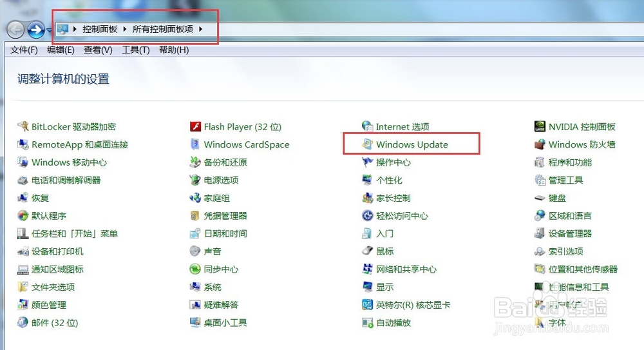Open the 文件(F) menu
The height and width of the screenshot is (350, 644).
pos(24,50)
